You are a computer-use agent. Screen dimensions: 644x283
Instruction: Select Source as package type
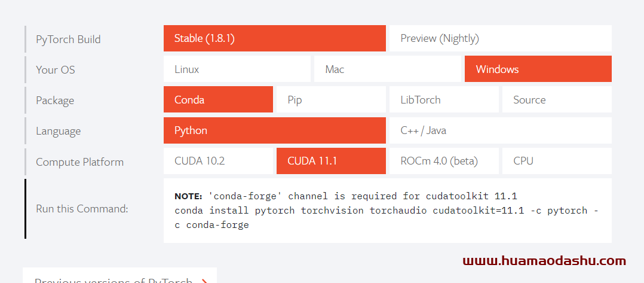tap(557, 99)
